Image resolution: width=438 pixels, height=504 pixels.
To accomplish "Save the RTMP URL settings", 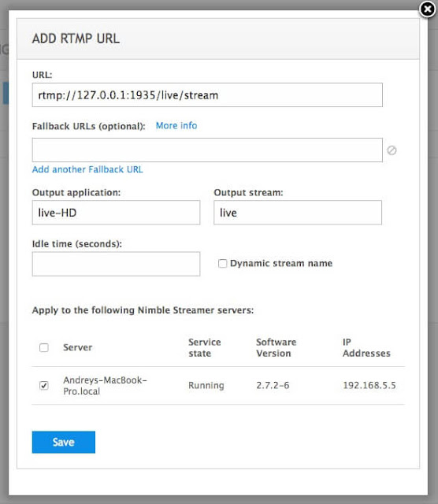I will 64,442.
